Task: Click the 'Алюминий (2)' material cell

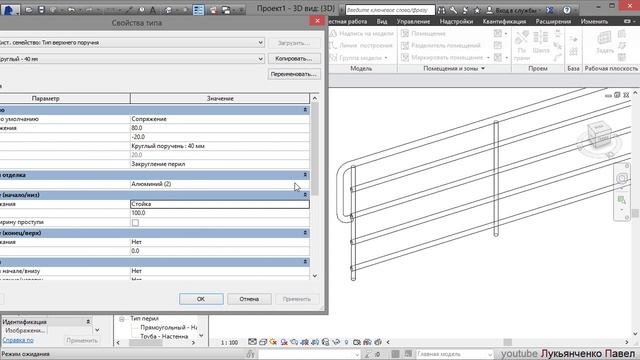Action: click(x=220, y=184)
